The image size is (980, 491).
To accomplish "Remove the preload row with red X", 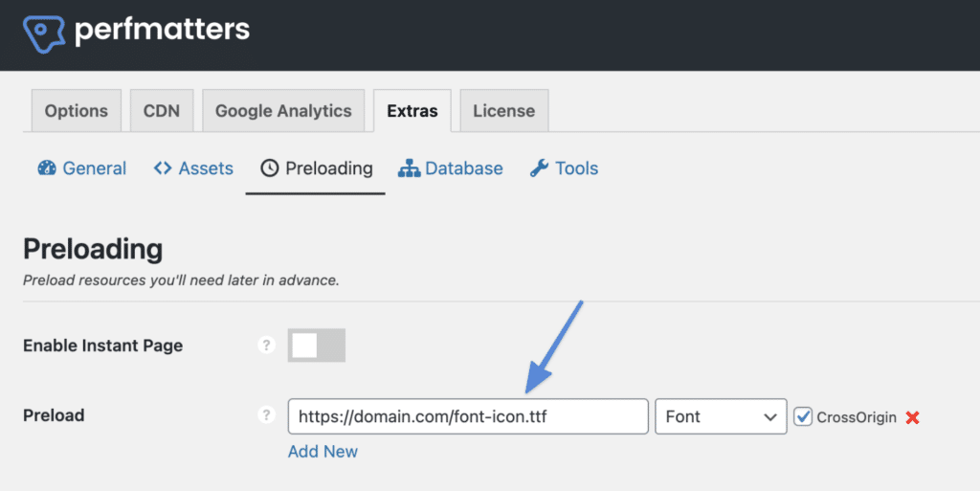I will coord(912,417).
